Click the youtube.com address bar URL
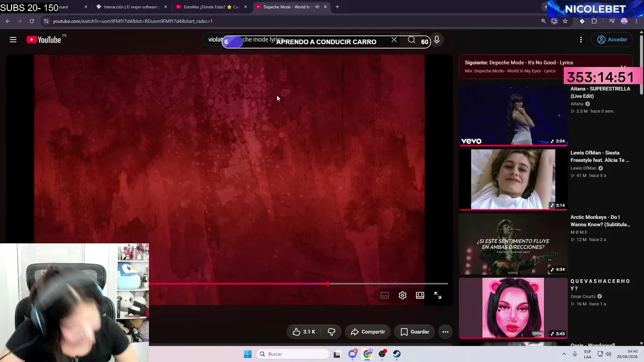This screenshot has height=362, width=644. coord(133,21)
